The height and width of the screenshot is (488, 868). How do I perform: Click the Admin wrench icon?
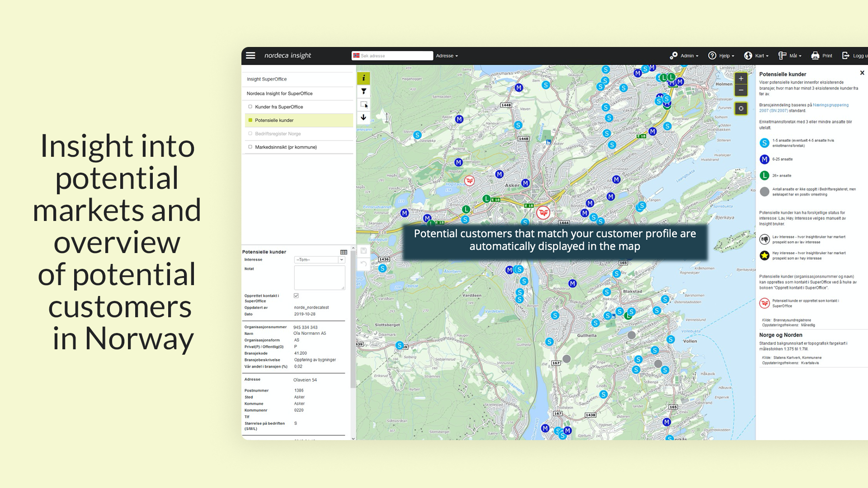tap(674, 56)
